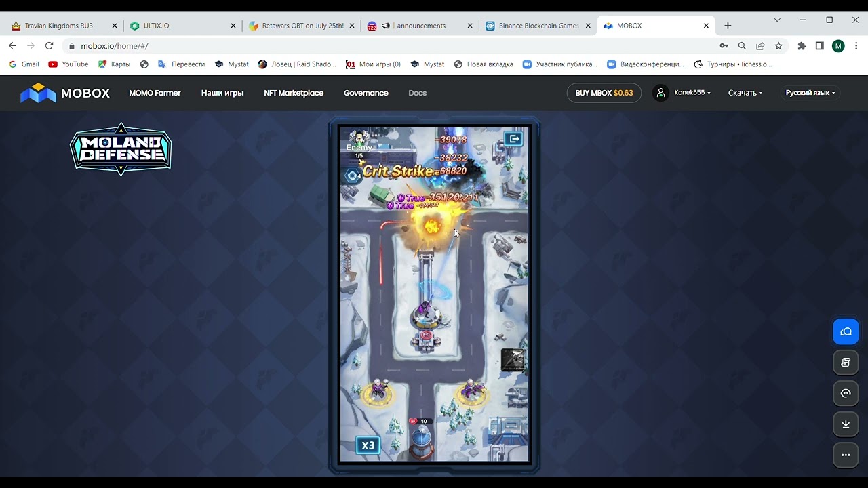Click the MOBOX logo in header
Screen dimensions: 868x488
point(65,93)
